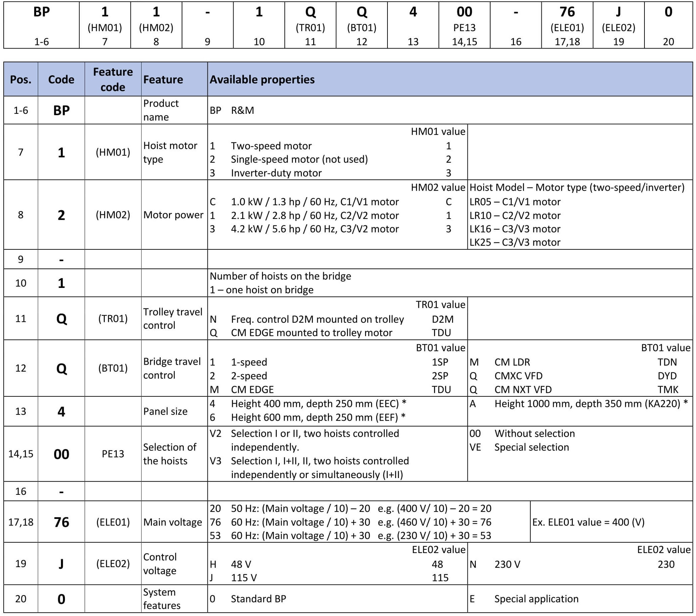Screen dimensions: 696x616
Task: Select "Selection I, I+II, II, two hoists controlled" text
Action: point(320,461)
